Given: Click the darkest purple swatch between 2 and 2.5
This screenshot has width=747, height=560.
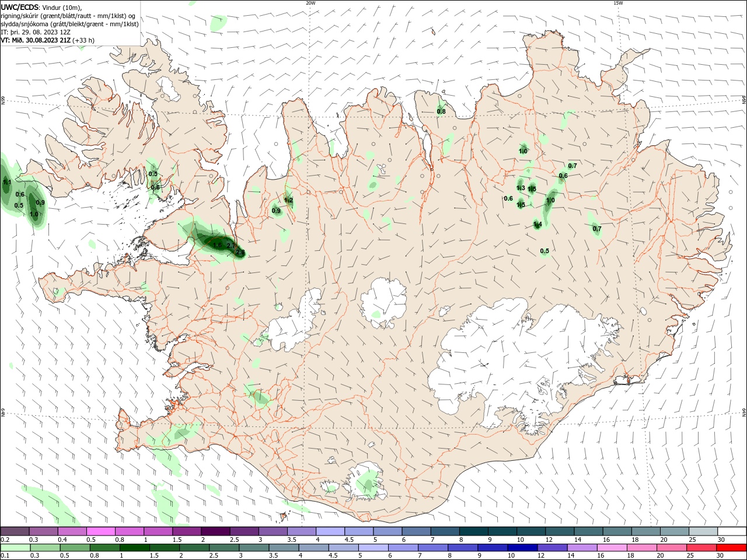Looking at the screenshot, I should (x=215, y=531).
